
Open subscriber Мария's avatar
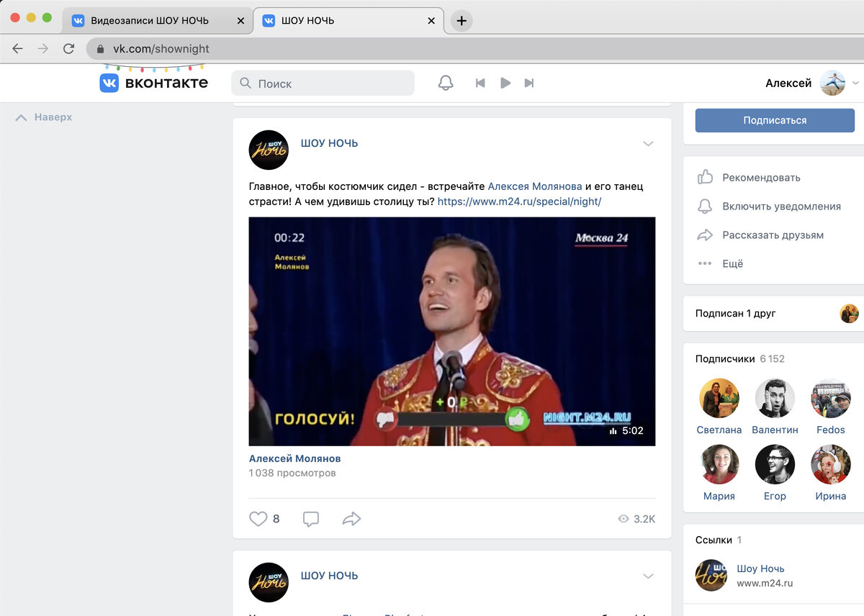coord(719,464)
